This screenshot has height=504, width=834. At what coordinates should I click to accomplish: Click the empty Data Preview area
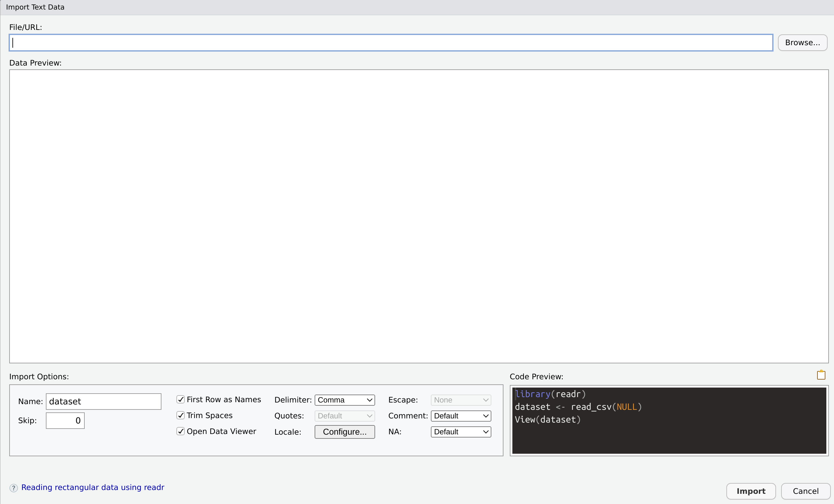[x=419, y=216]
